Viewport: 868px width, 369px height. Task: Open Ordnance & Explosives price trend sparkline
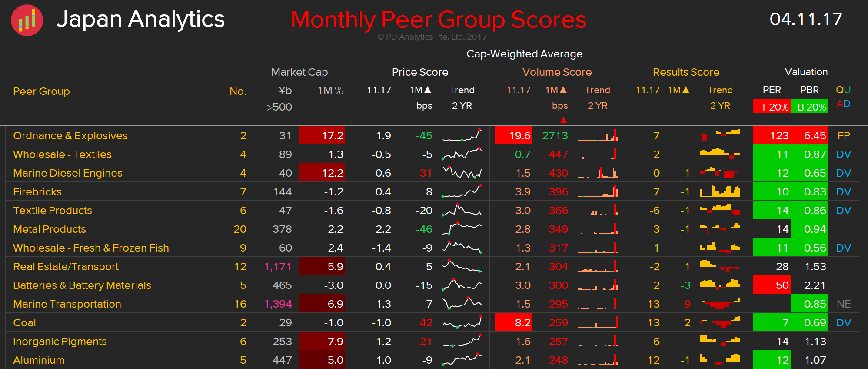(462, 136)
